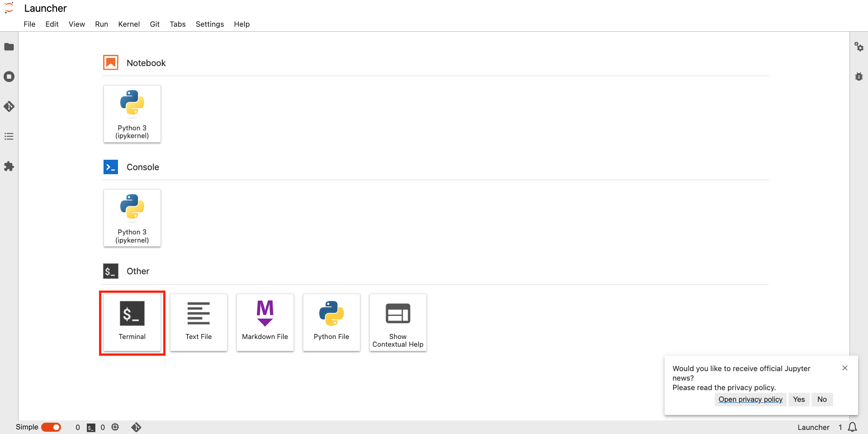868x434 pixels.
Task: Click the Jupyter logo at top left
Action: 9,8
